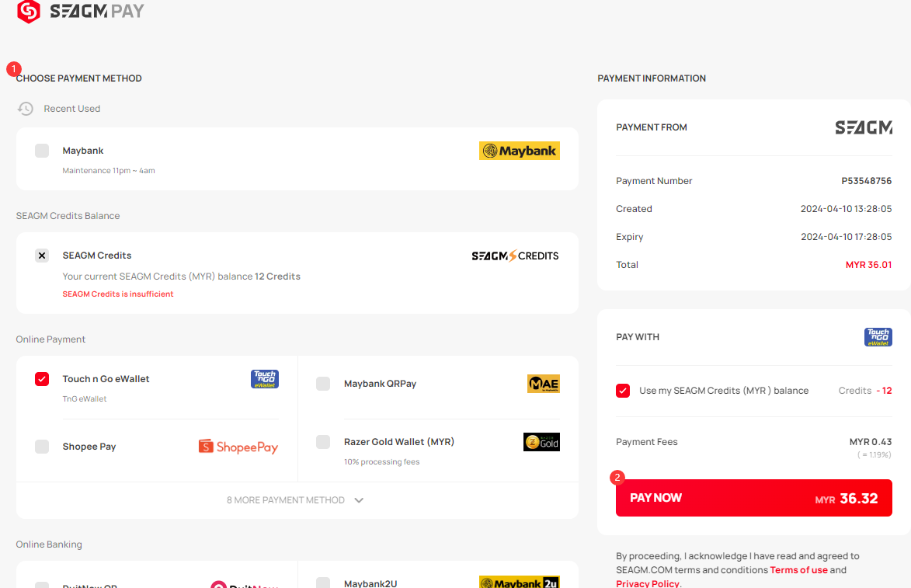Open the Privacy Policy link

(x=647, y=583)
